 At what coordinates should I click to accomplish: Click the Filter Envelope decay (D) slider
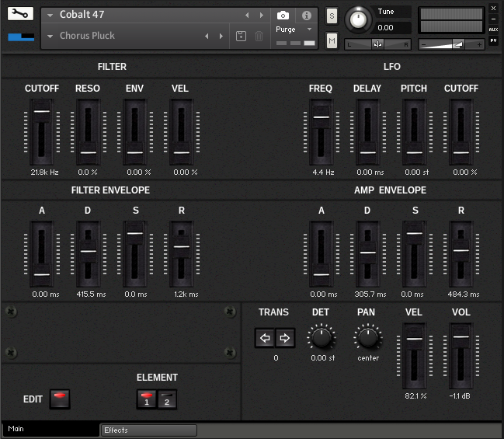[x=88, y=254]
